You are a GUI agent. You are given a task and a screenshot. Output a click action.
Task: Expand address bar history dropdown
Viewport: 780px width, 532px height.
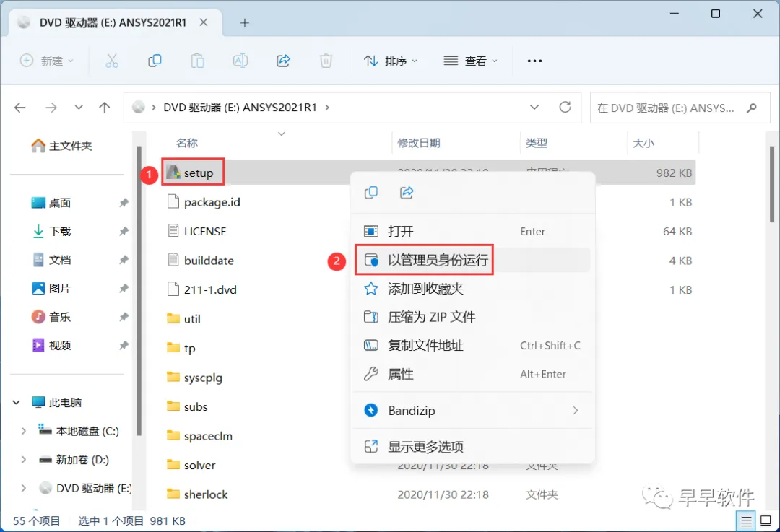point(534,107)
